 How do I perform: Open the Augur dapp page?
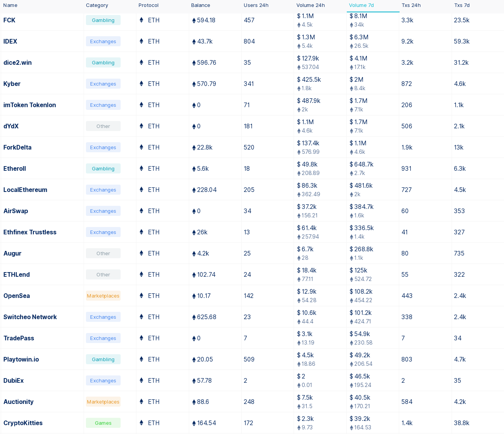point(12,253)
